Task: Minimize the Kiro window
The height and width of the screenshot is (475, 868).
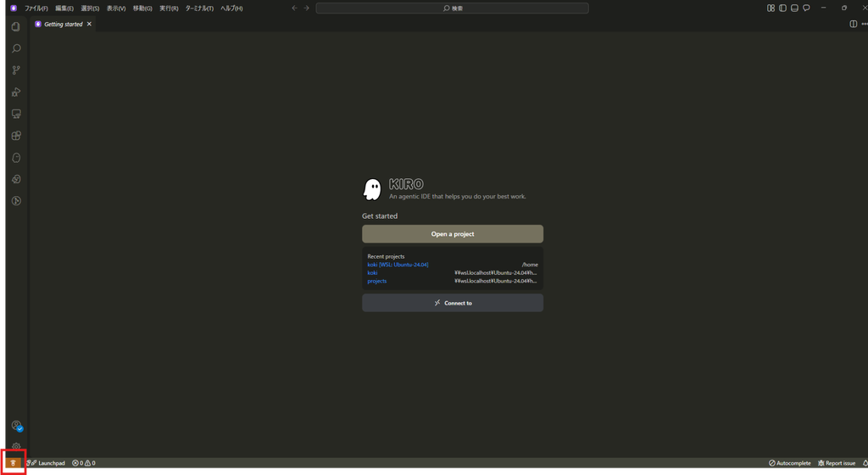Action: coord(823,8)
